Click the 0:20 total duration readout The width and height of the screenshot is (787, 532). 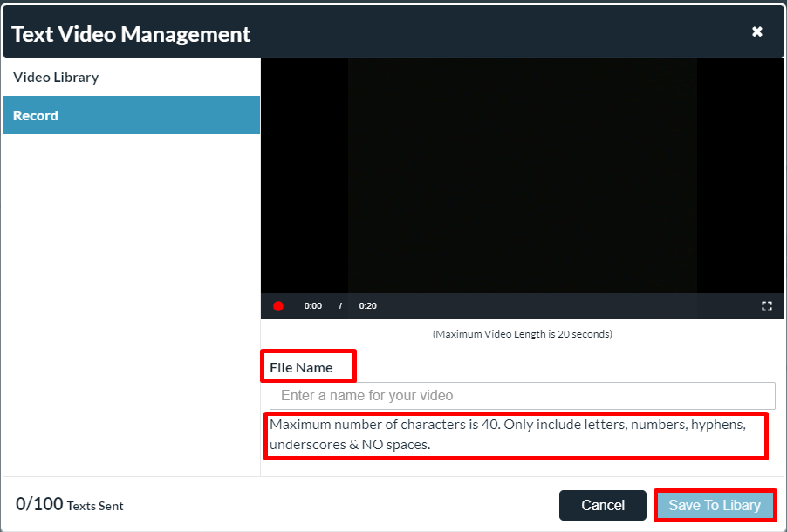[367, 306]
